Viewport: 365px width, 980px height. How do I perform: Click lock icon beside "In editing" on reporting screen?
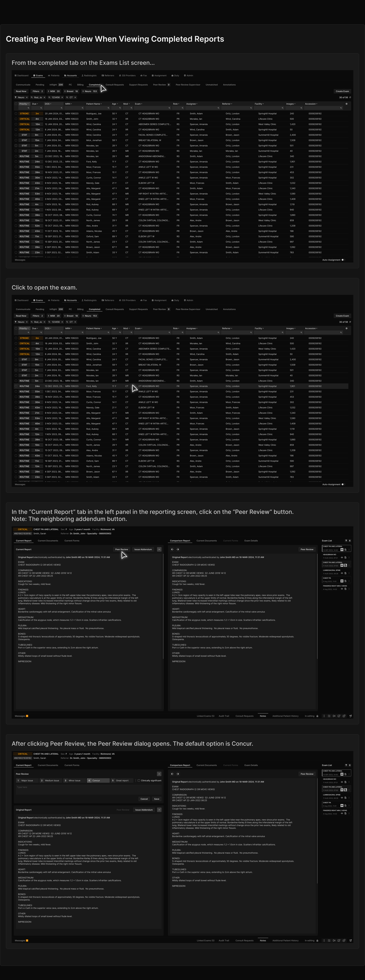(x=317, y=716)
